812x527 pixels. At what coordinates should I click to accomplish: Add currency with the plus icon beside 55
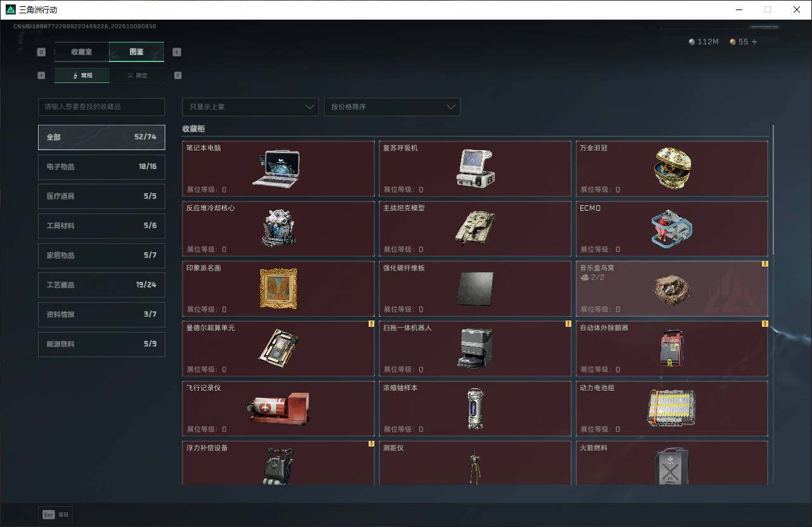click(754, 42)
